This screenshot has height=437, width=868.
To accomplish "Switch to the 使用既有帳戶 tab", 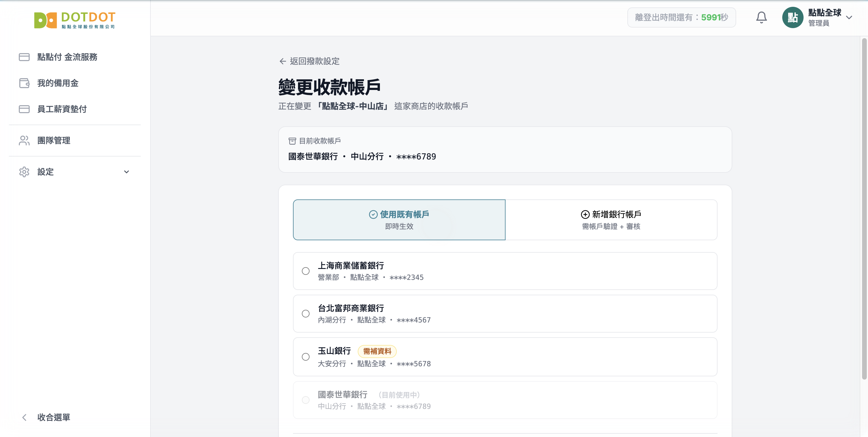I will pos(399,220).
